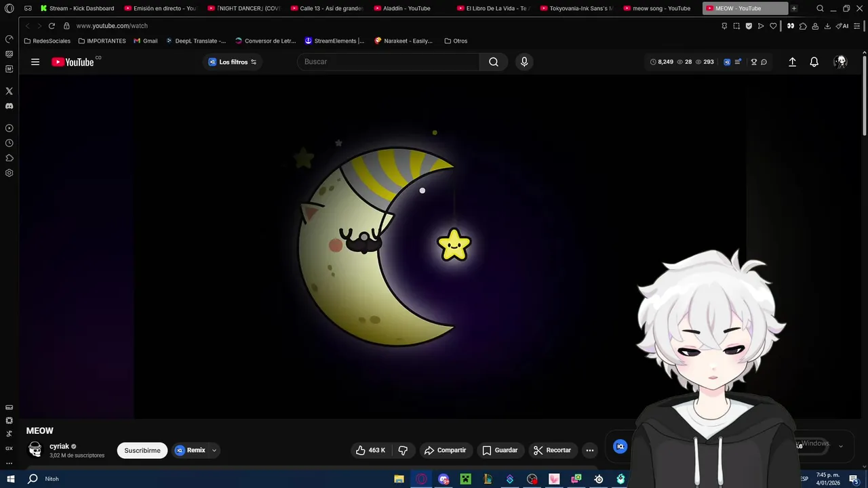The height and width of the screenshot is (488, 868).
Task: Click the cyriak channel avatar
Action: pyautogui.click(x=35, y=449)
